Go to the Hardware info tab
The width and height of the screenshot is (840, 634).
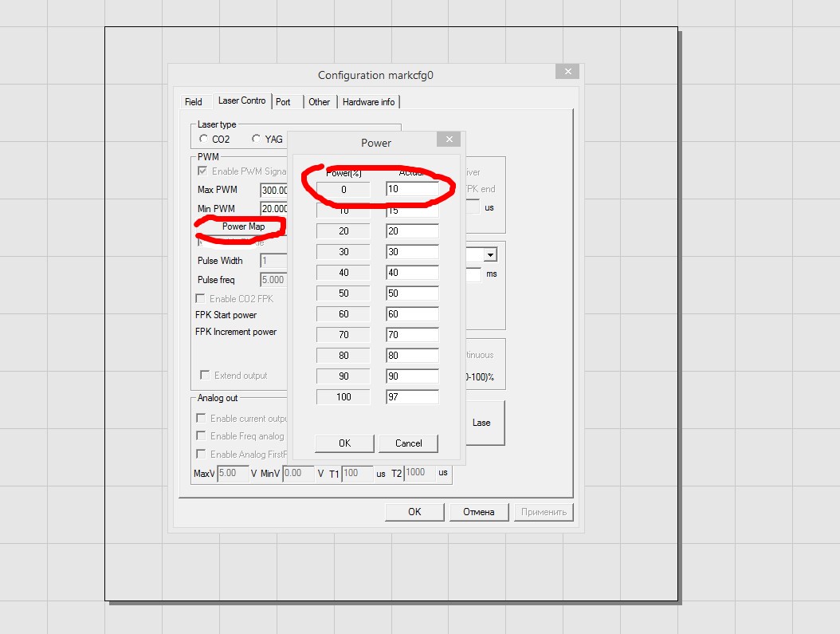368,102
